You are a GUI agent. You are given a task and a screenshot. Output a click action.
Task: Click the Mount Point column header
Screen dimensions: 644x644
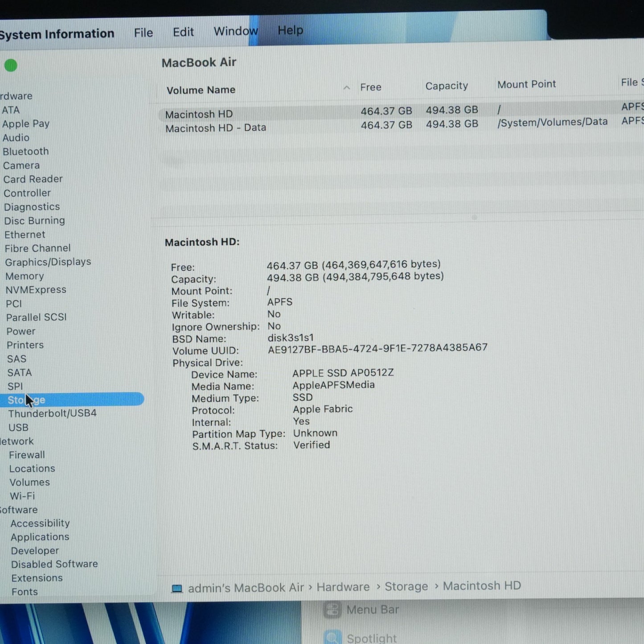pyautogui.click(x=527, y=84)
